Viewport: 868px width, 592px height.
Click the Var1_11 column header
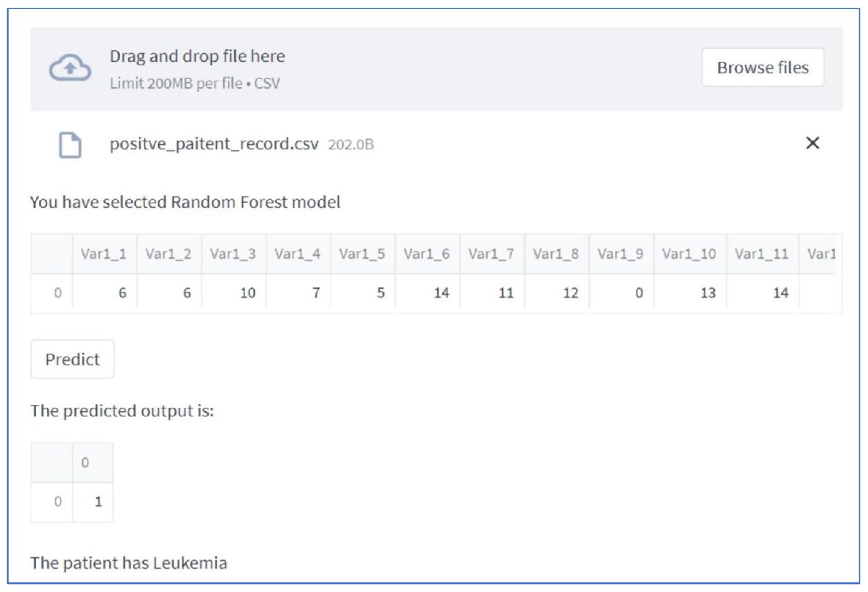coord(762,254)
